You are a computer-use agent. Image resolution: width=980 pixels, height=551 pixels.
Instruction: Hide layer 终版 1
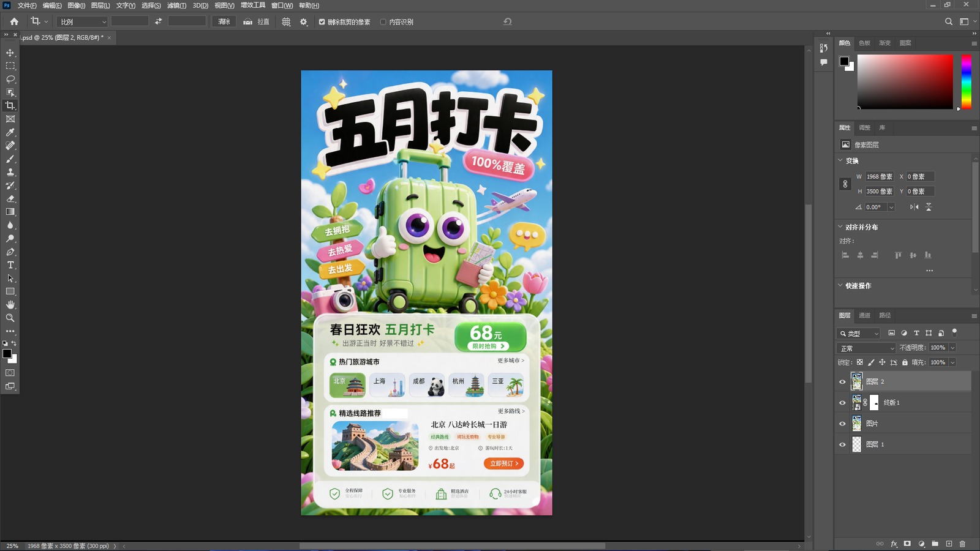(x=842, y=403)
